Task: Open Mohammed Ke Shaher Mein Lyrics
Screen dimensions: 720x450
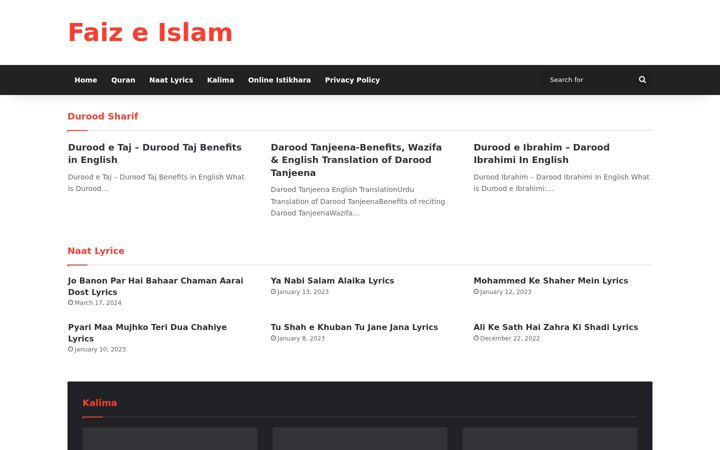Action: click(x=551, y=281)
